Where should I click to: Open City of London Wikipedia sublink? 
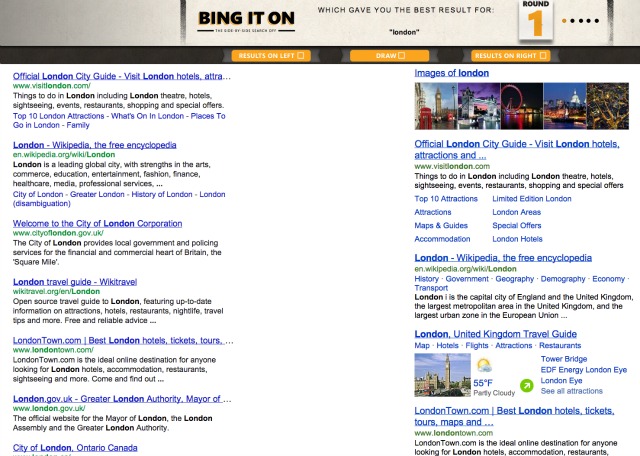click(x=38, y=194)
